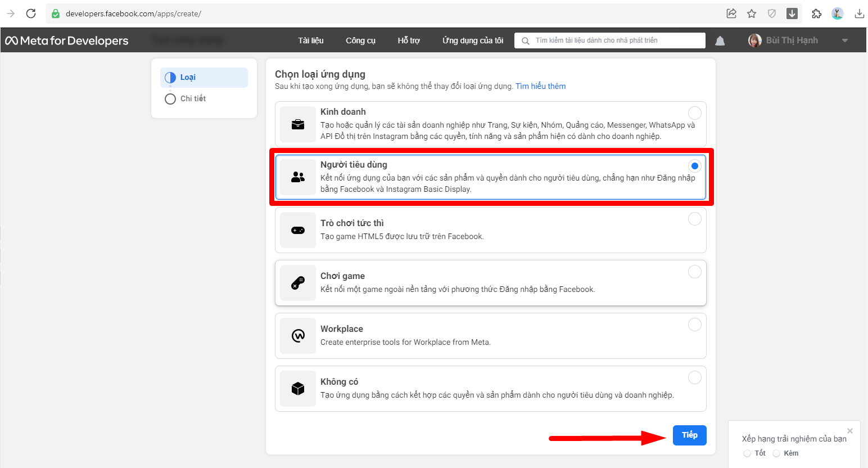This screenshot has height=468, width=868.
Task: Click the Trò chơi tức thì gamepad icon
Action: point(298,230)
